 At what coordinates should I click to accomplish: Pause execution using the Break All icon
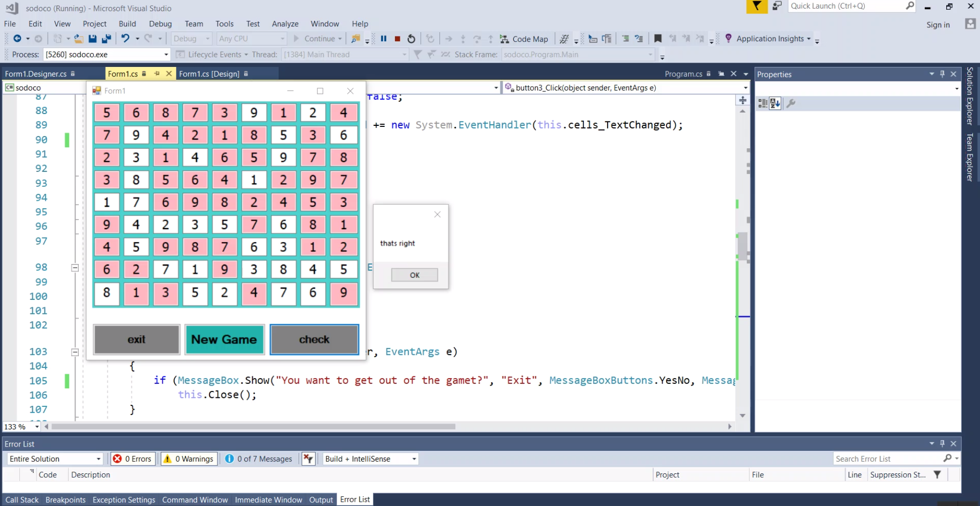point(383,39)
